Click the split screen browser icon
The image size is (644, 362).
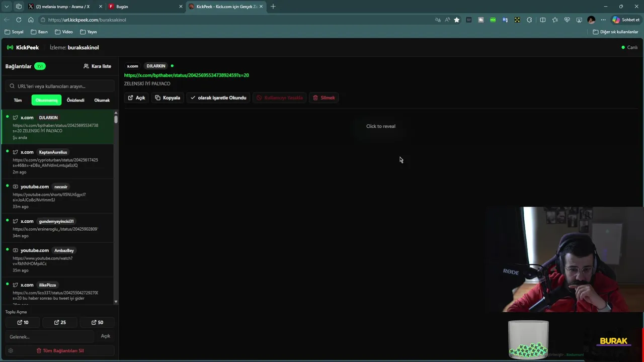(x=542, y=20)
